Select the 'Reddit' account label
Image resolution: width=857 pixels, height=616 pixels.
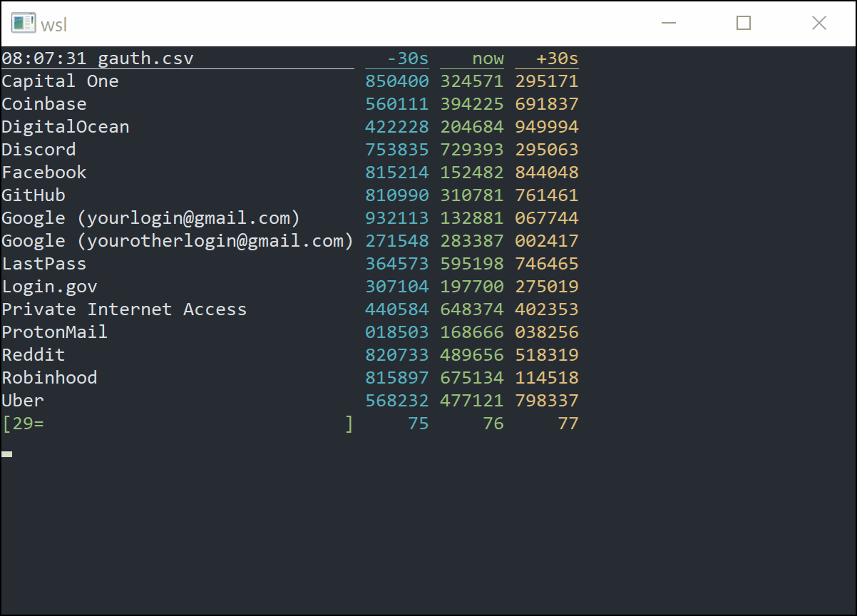34,355
